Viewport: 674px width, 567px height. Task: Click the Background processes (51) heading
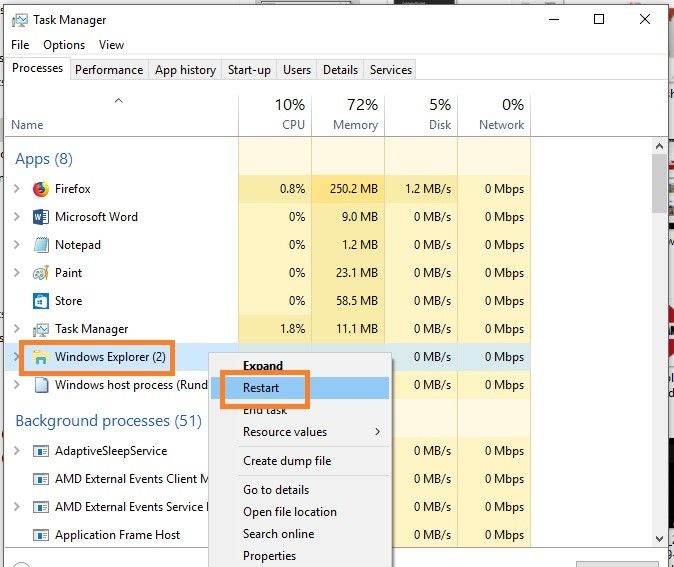point(108,421)
